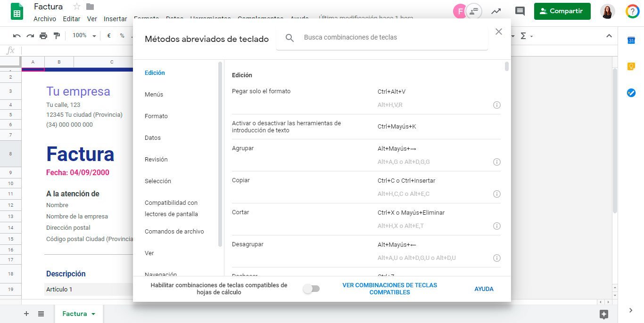Click VER COMBINACIONES DE TECLAS COMPATIBLES link
The height and width of the screenshot is (323, 644).
tap(389, 289)
